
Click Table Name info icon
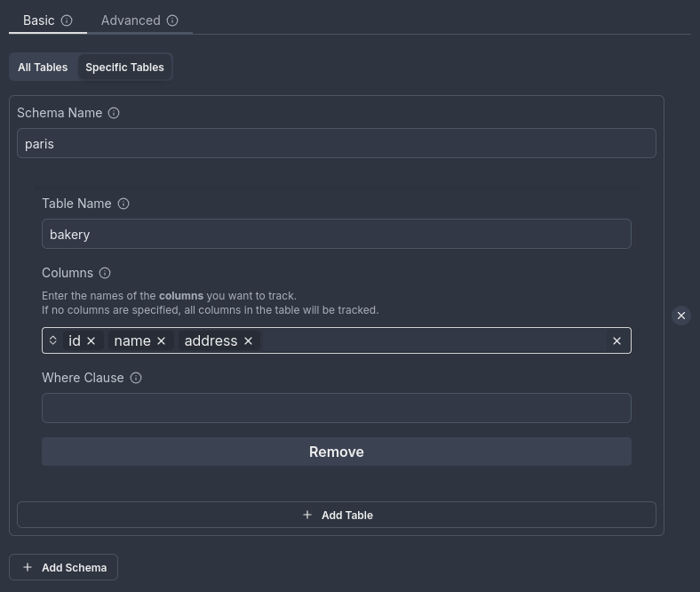[x=123, y=204]
